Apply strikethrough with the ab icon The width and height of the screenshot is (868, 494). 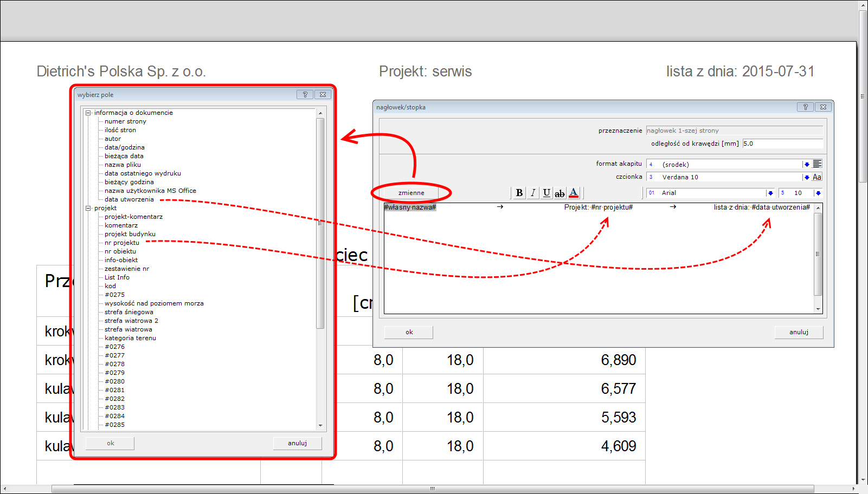[560, 193]
